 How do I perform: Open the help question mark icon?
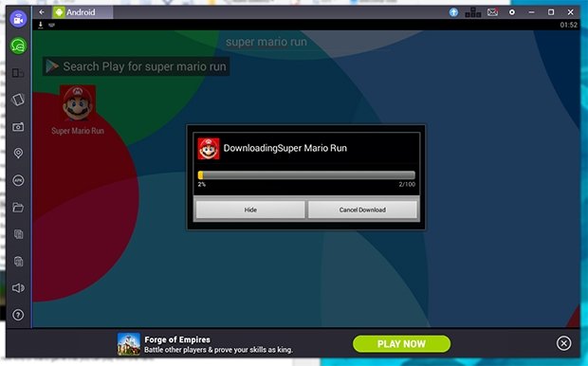(x=18, y=315)
